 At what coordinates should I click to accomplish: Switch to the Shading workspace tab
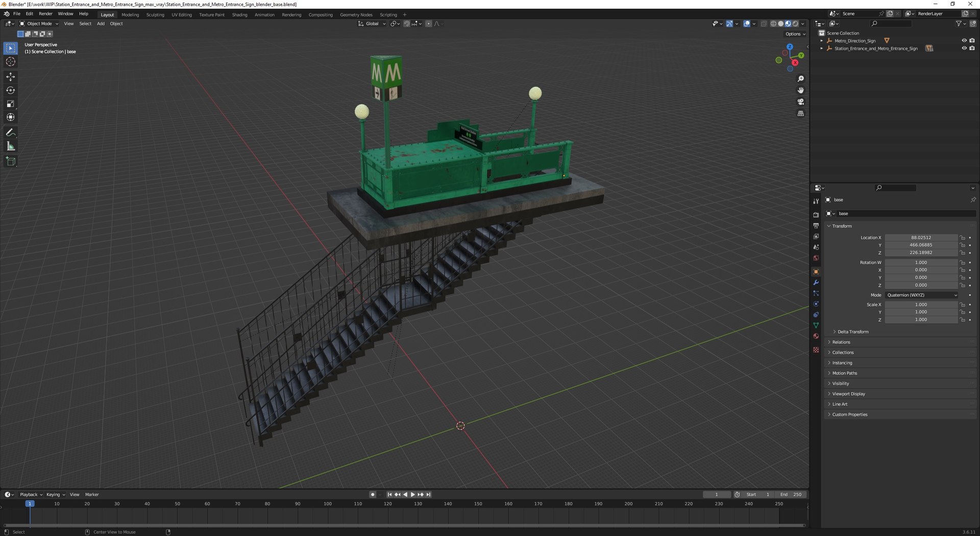[x=239, y=15]
